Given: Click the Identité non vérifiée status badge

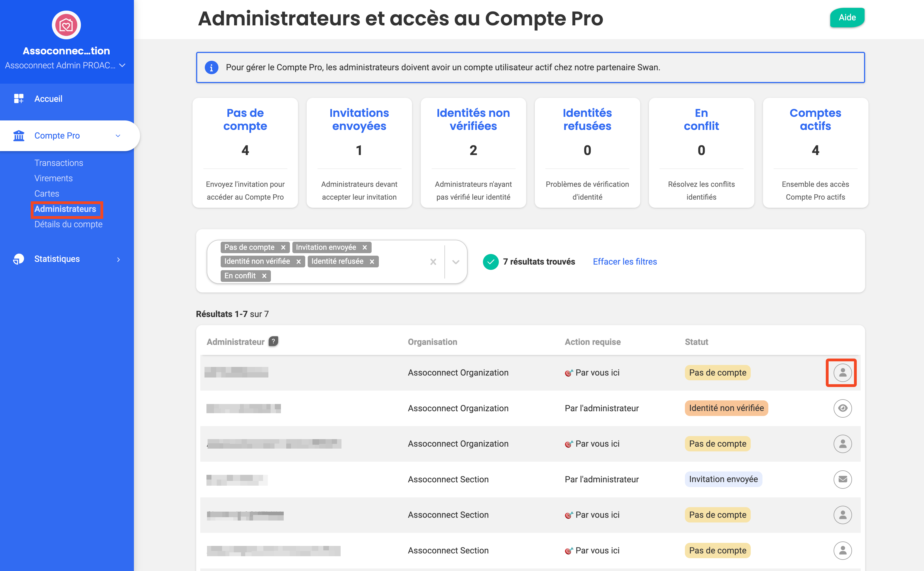Looking at the screenshot, I should (x=726, y=408).
